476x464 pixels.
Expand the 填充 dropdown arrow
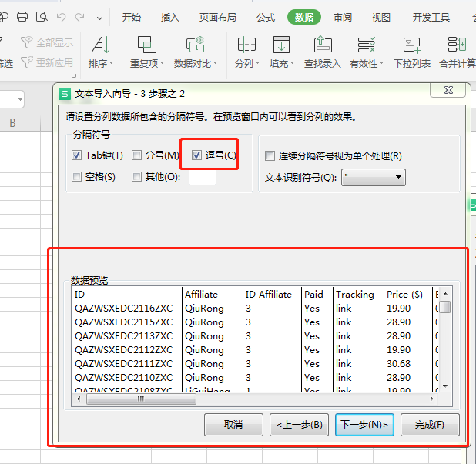[293, 63]
